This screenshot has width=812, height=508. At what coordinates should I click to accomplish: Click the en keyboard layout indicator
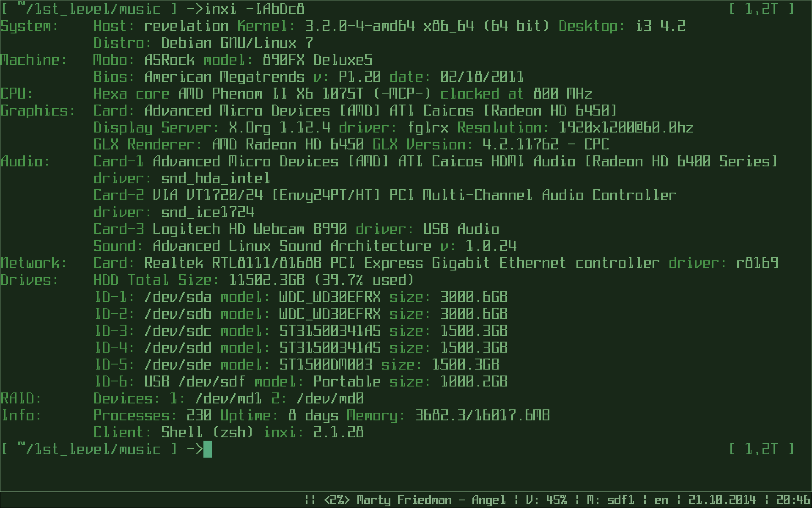pyautogui.click(x=661, y=500)
